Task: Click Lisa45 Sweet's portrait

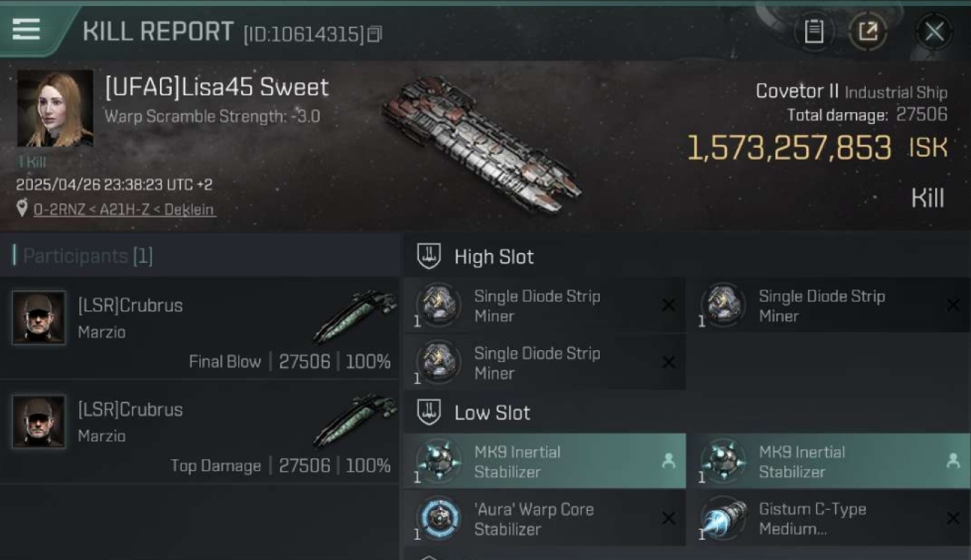Action: pyautogui.click(x=55, y=109)
